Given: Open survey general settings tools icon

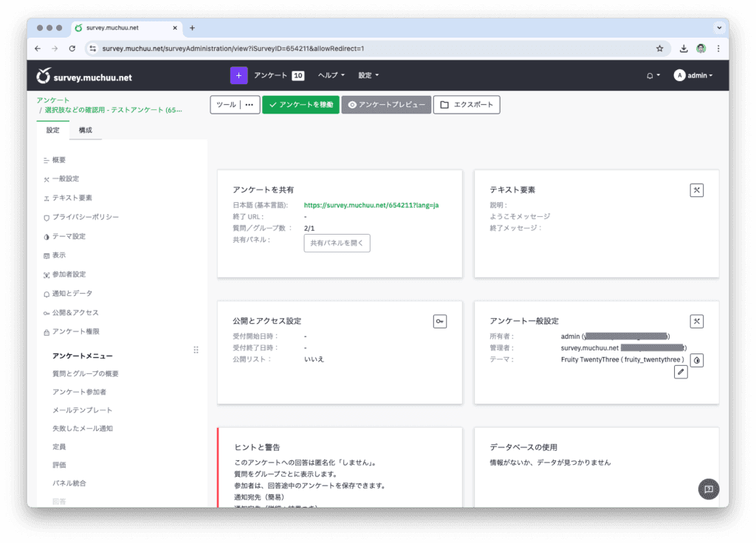Looking at the screenshot, I should point(697,321).
